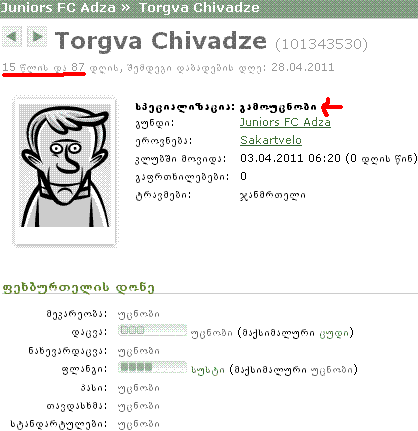The width and height of the screenshot is (418, 431).
Task: Click the '15 წლის და 87' age text
Action: pos(44,67)
